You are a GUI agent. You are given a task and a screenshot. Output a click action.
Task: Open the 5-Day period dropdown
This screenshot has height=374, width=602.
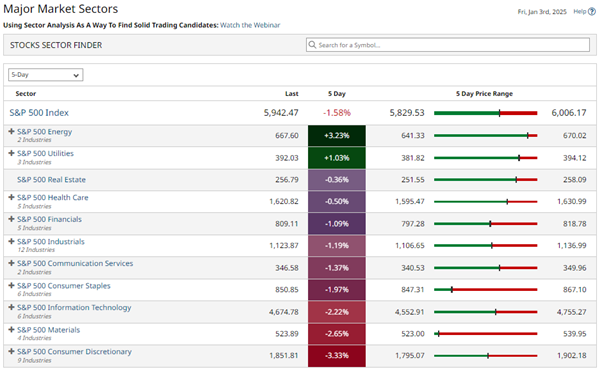(46, 75)
